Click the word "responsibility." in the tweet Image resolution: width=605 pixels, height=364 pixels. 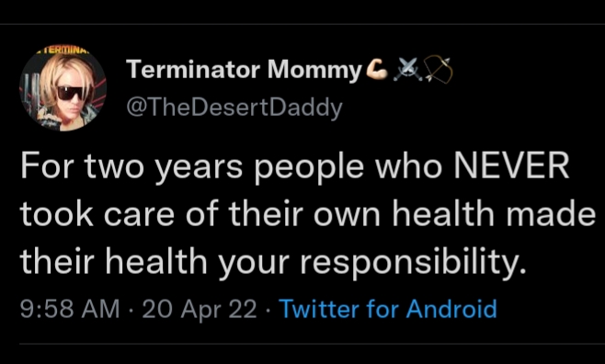click(413, 263)
